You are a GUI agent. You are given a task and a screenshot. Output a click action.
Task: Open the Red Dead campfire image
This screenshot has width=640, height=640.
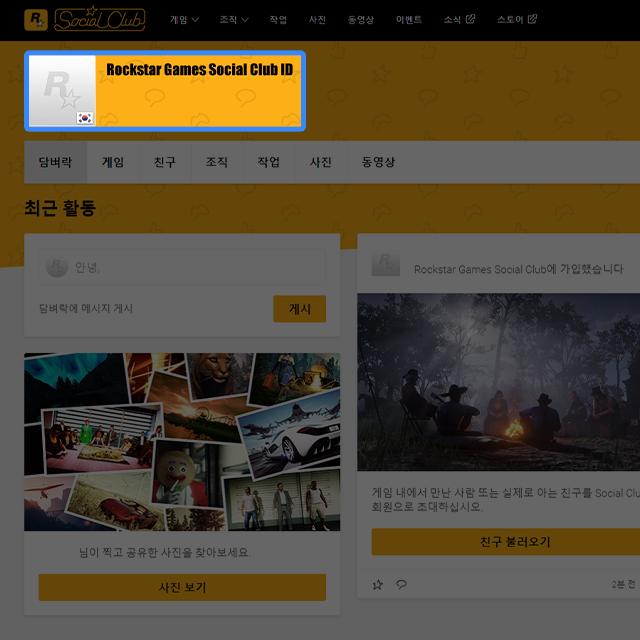coord(499,382)
